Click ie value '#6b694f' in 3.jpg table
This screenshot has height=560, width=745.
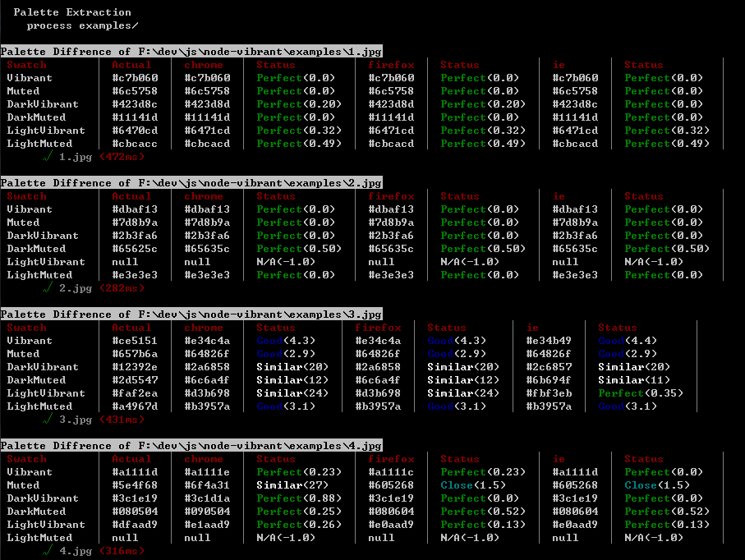(549, 380)
